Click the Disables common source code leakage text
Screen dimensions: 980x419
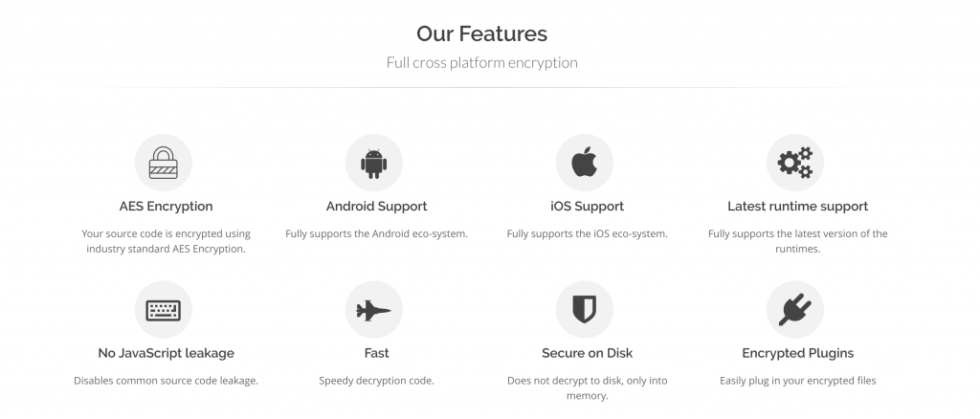pos(167,381)
